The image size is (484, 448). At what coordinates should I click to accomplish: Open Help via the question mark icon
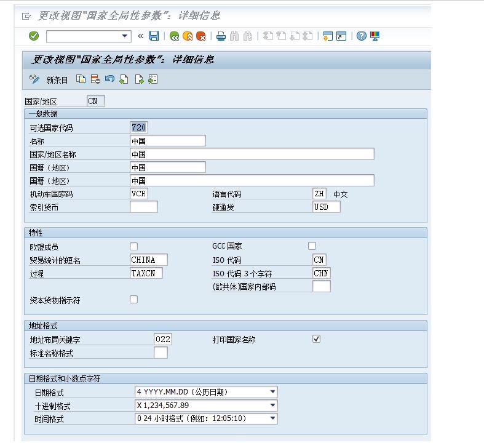coord(362,36)
